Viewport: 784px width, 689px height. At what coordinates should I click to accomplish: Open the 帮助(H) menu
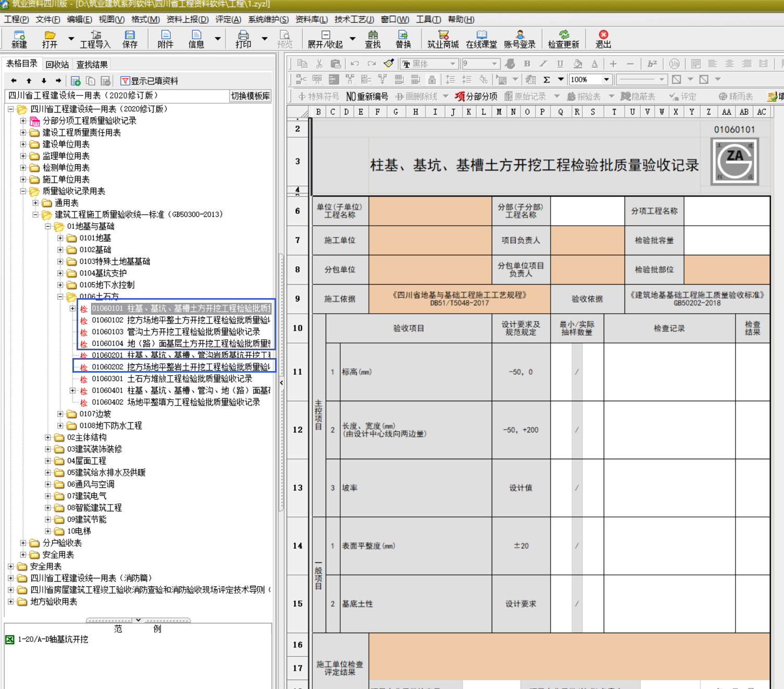coord(461,19)
